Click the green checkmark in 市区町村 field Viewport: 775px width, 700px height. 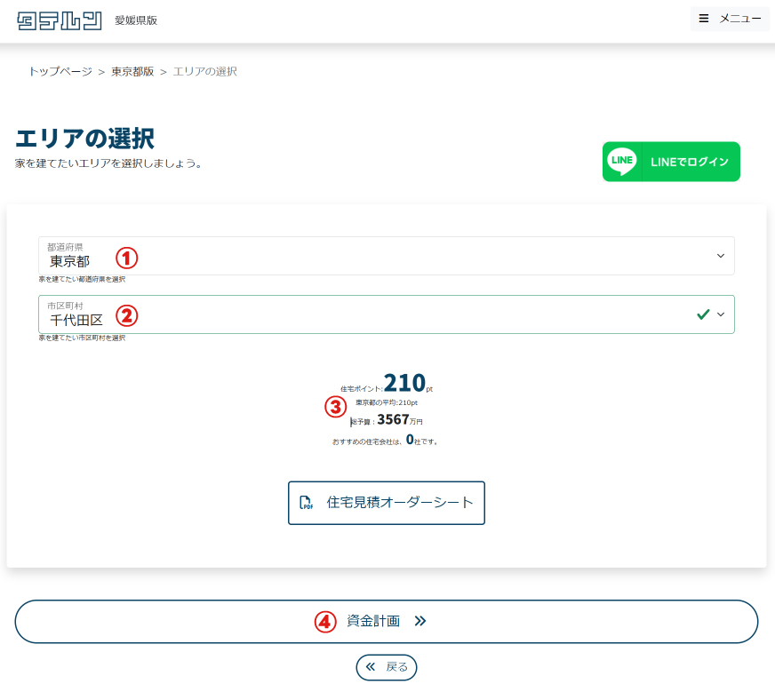(703, 314)
